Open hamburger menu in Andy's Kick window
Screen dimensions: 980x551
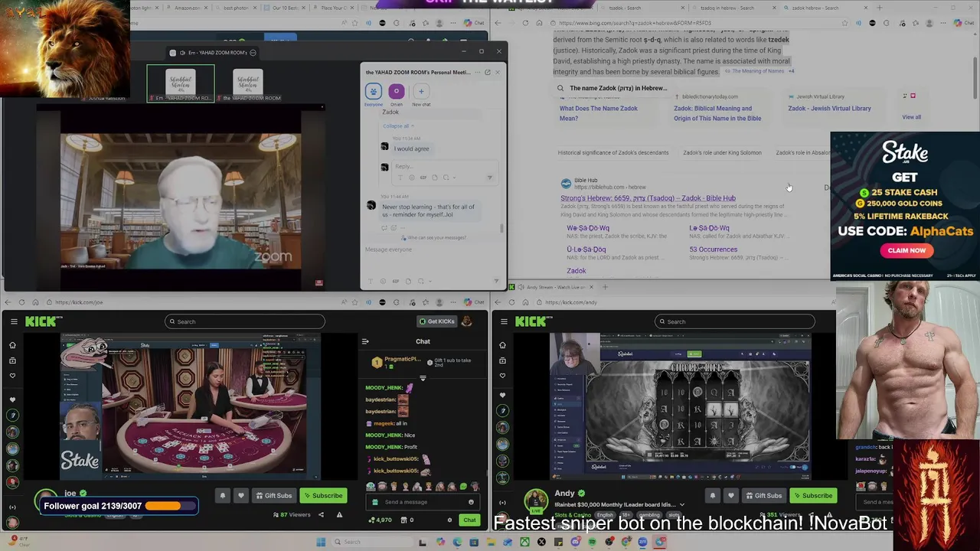click(x=504, y=321)
